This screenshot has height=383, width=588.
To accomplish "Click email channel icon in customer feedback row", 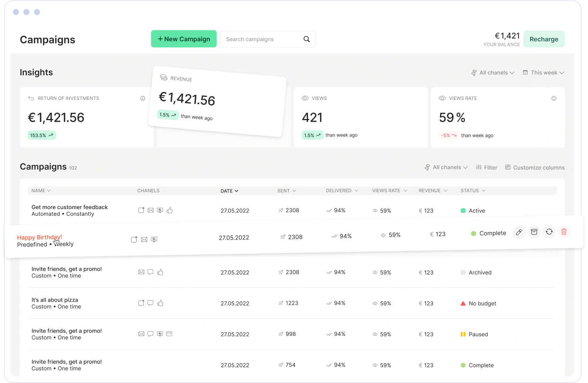I will pos(151,210).
